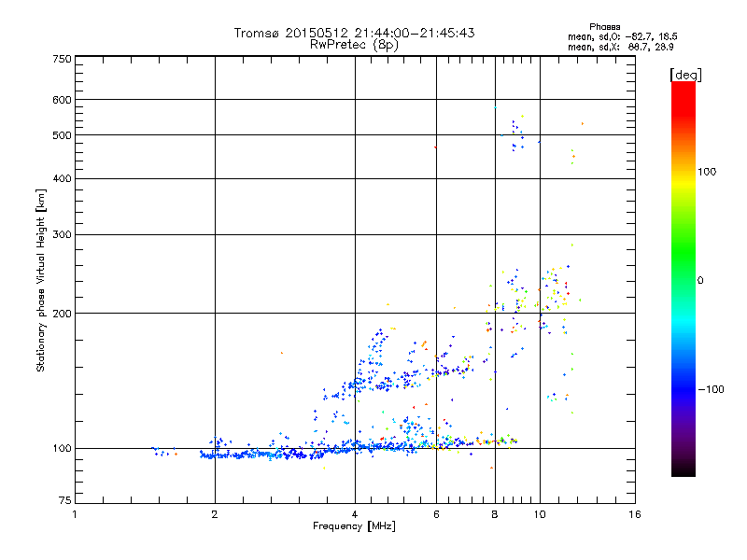The width and height of the screenshot is (747, 560).
Task: Click the y-axis tick label '750'
Action: (62, 59)
